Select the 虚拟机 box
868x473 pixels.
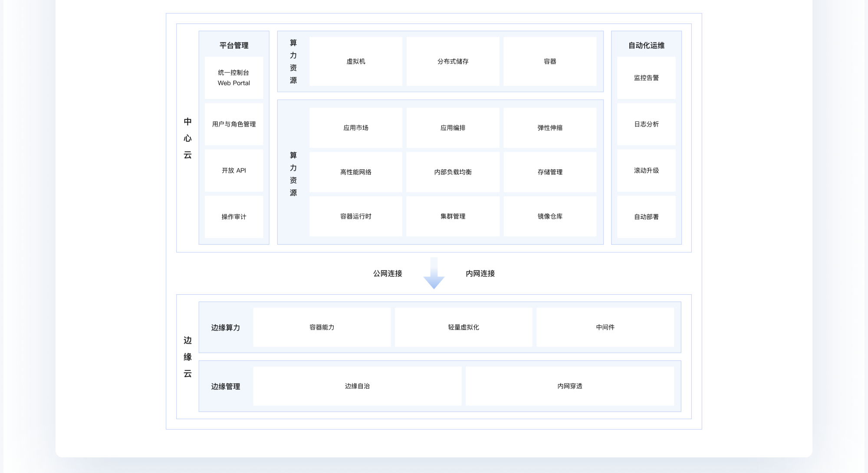[x=355, y=62]
